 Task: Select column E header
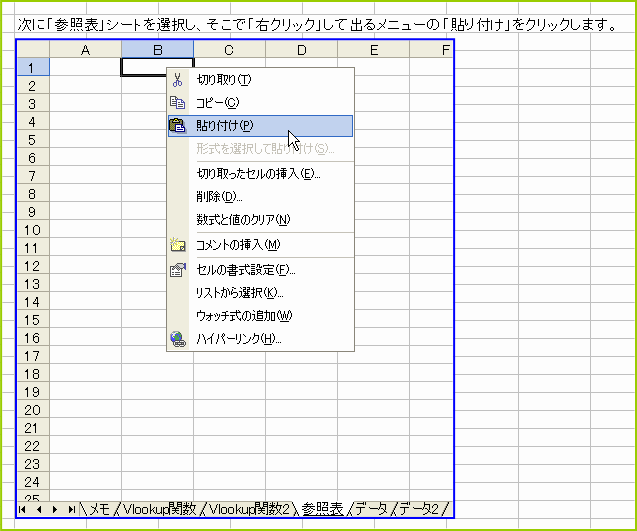pos(374,50)
